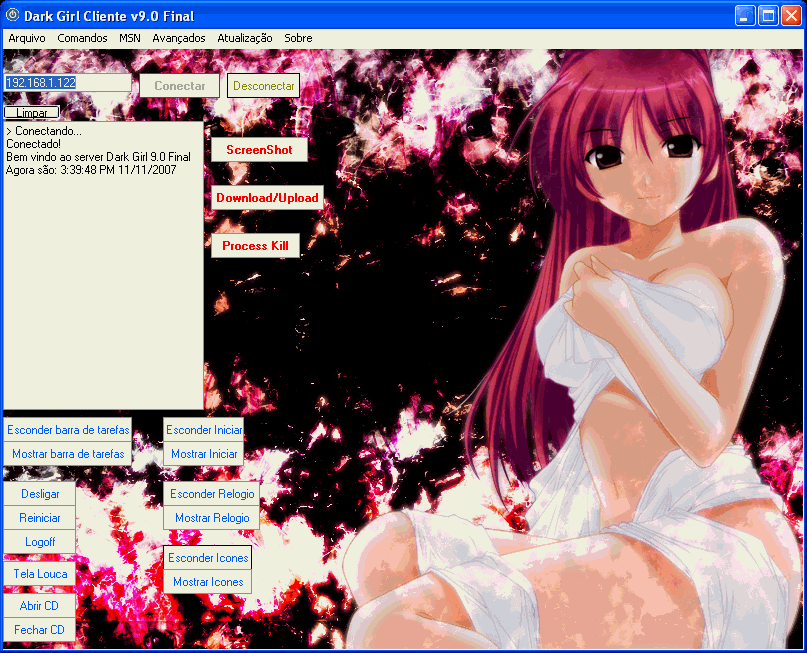The image size is (807, 653).
Task: Show desktop icons with Mostrar Icones
Action: (x=207, y=582)
